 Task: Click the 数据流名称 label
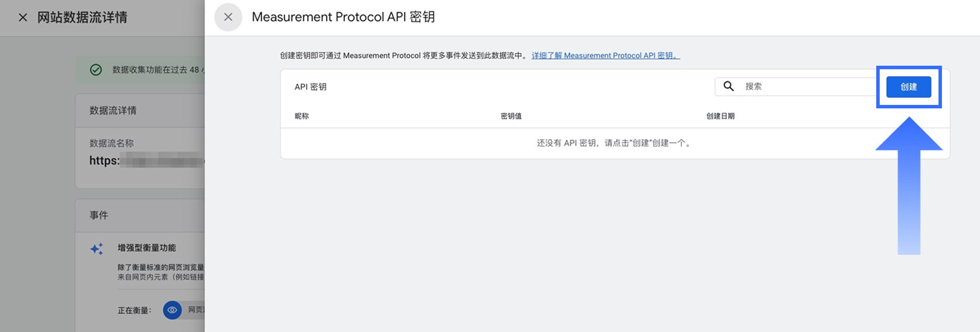click(111, 143)
